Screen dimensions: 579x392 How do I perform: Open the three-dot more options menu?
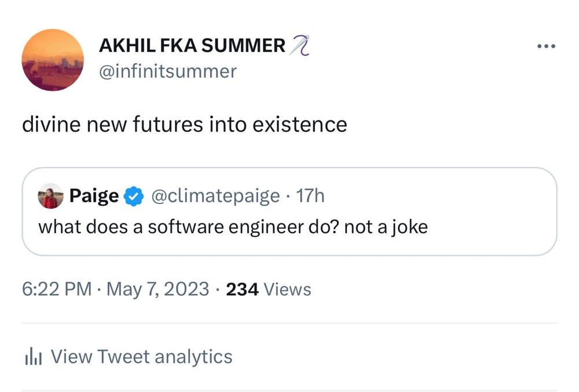[545, 47]
